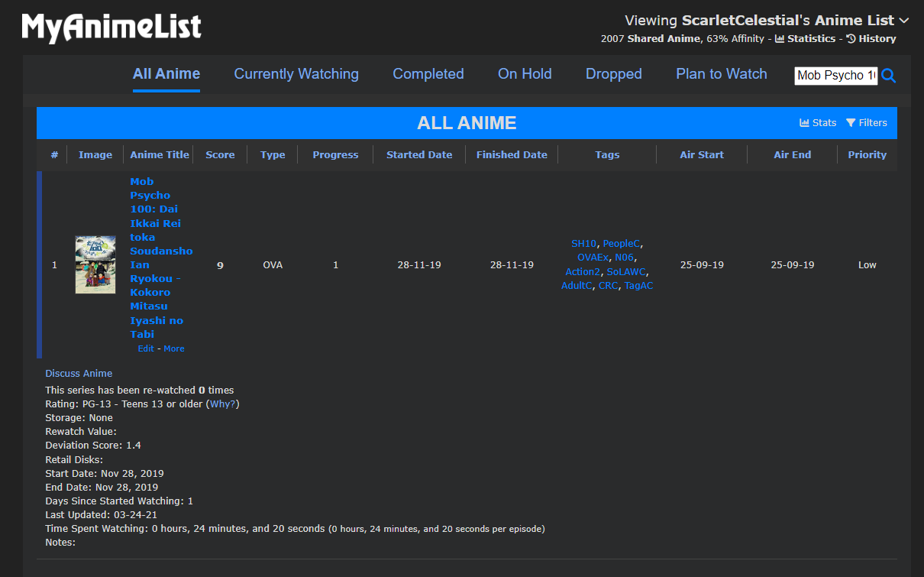This screenshot has width=924, height=577.
Task: Open the Mob Psycho 100 cover thumbnail
Action: pyautogui.click(x=95, y=264)
